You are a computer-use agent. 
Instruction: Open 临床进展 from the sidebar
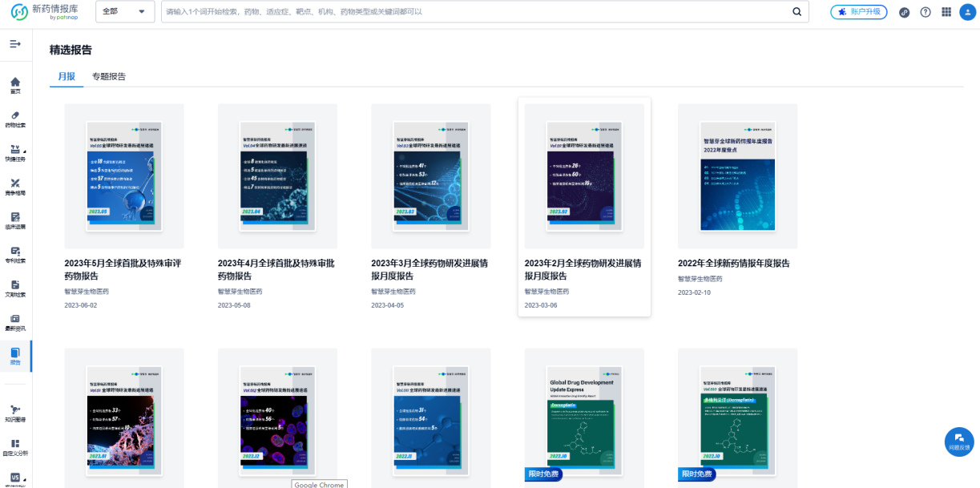[x=15, y=221]
